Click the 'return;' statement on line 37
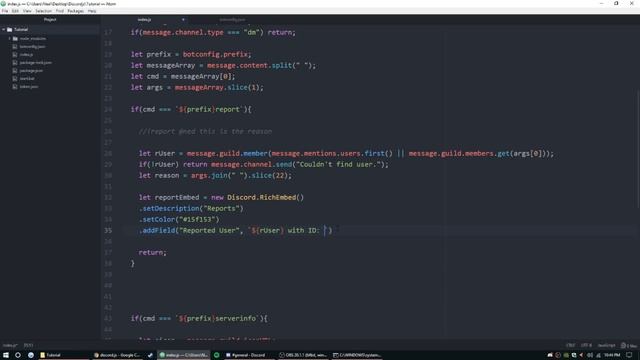The height and width of the screenshot is (360, 640). coord(152,253)
